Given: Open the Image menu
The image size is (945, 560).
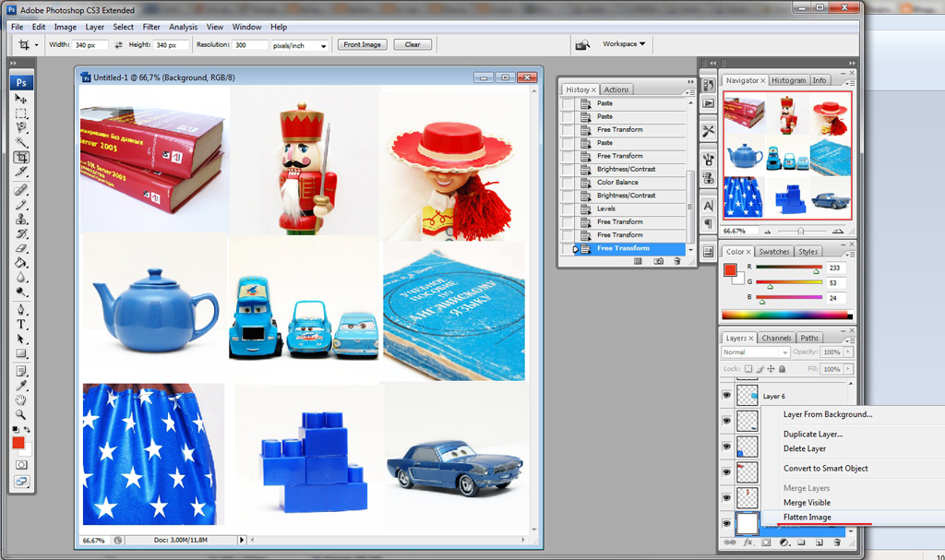Looking at the screenshot, I should click(66, 27).
